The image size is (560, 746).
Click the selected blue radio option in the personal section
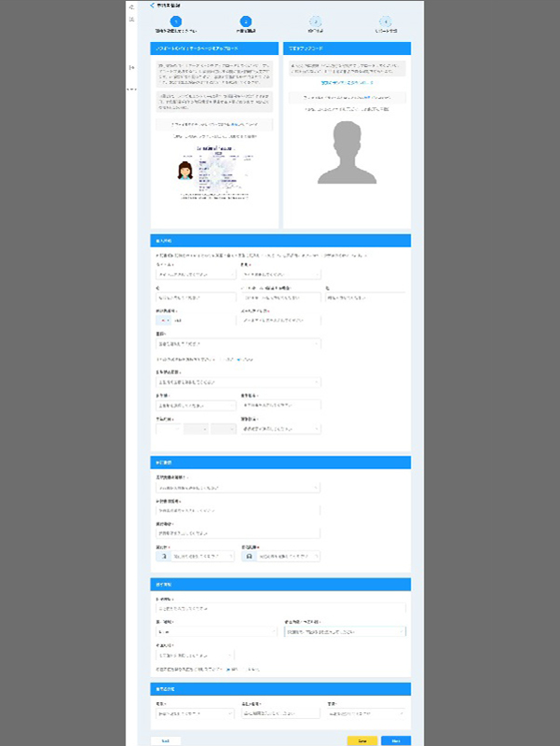click(239, 360)
